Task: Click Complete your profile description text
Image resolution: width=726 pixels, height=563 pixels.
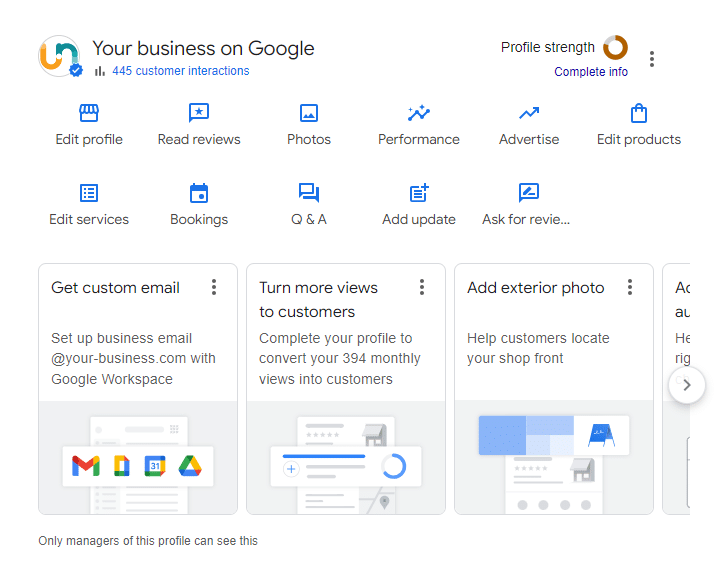Action: (x=340, y=358)
